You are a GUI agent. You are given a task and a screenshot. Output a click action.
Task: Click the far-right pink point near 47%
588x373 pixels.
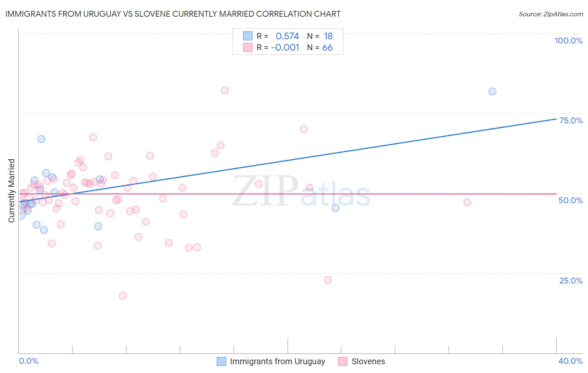pos(467,202)
